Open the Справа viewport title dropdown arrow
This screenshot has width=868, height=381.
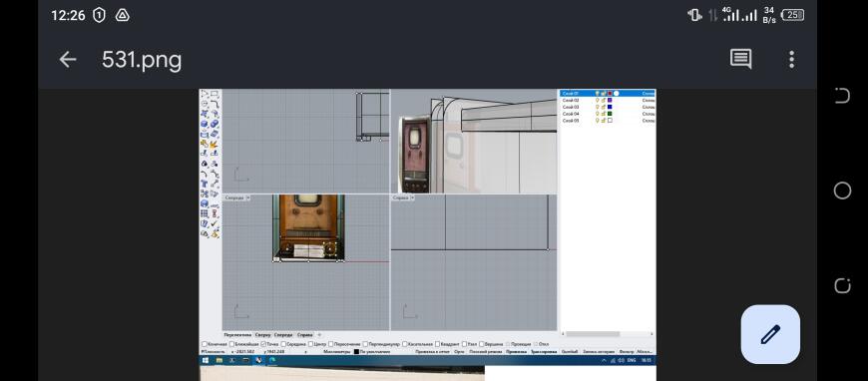click(411, 197)
